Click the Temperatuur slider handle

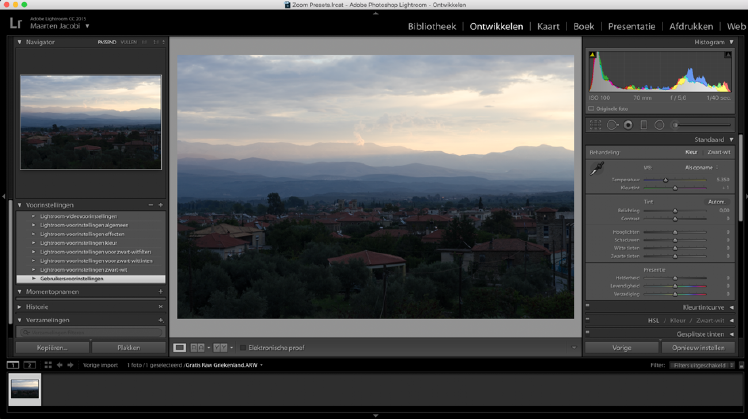pyautogui.click(x=665, y=180)
